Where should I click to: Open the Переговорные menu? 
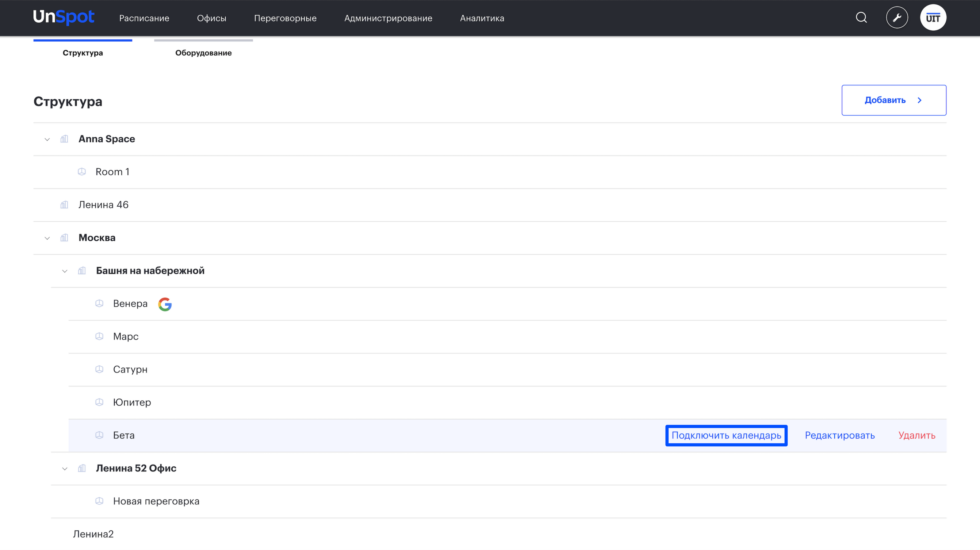tap(285, 18)
